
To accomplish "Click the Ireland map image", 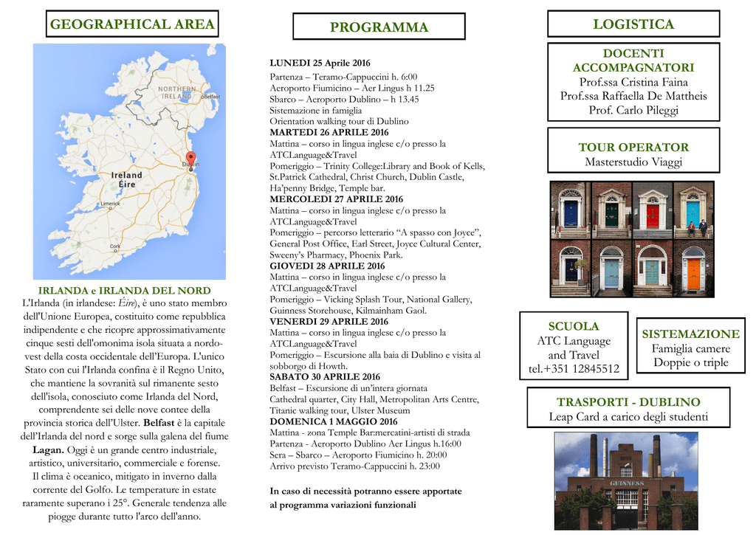I will click(x=129, y=162).
